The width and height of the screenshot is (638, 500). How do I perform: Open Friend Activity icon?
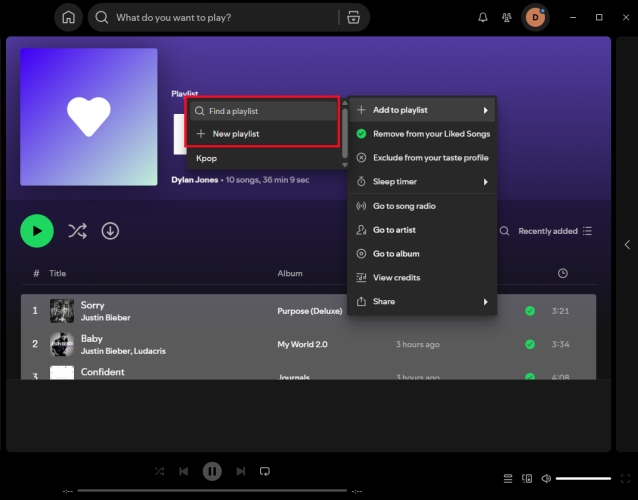507,17
